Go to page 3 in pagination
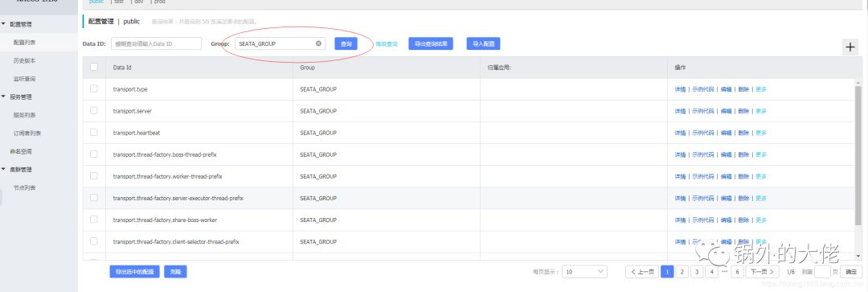The image size is (868, 292). click(x=698, y=272)
